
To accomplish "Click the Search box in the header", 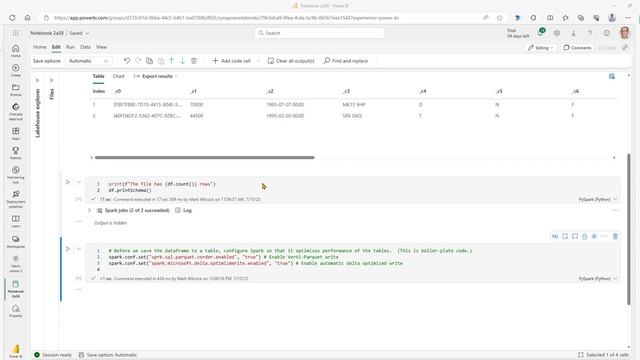I will tap(319, 33).
